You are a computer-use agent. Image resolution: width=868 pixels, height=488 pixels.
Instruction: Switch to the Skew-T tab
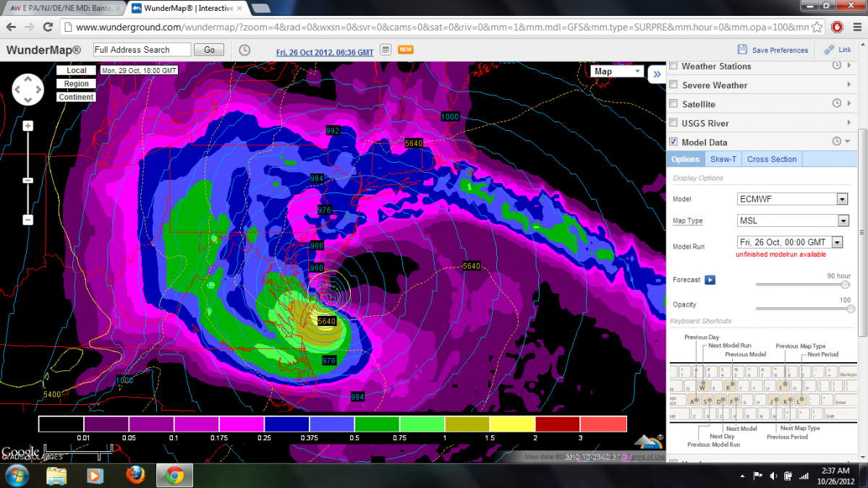(x=723, y=159)
